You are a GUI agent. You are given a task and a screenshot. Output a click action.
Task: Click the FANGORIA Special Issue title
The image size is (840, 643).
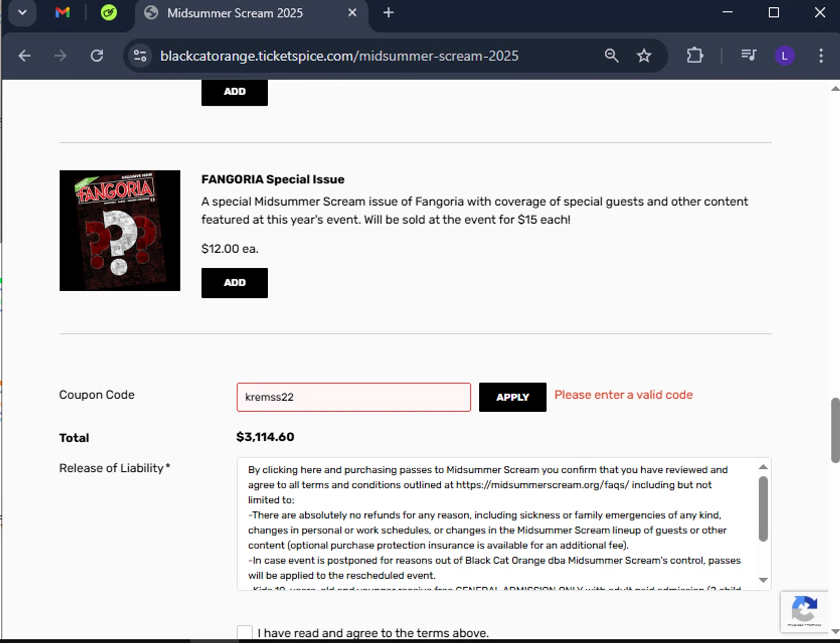[273, 179]
